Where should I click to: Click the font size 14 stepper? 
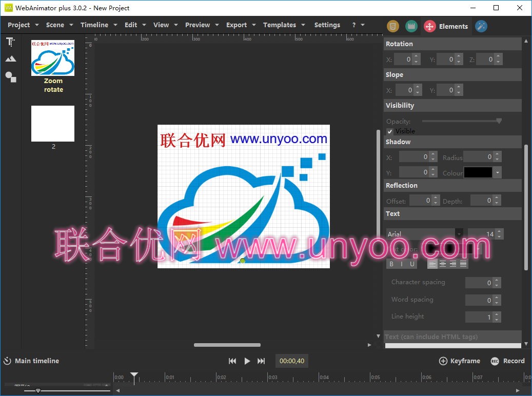coord(499,234)
